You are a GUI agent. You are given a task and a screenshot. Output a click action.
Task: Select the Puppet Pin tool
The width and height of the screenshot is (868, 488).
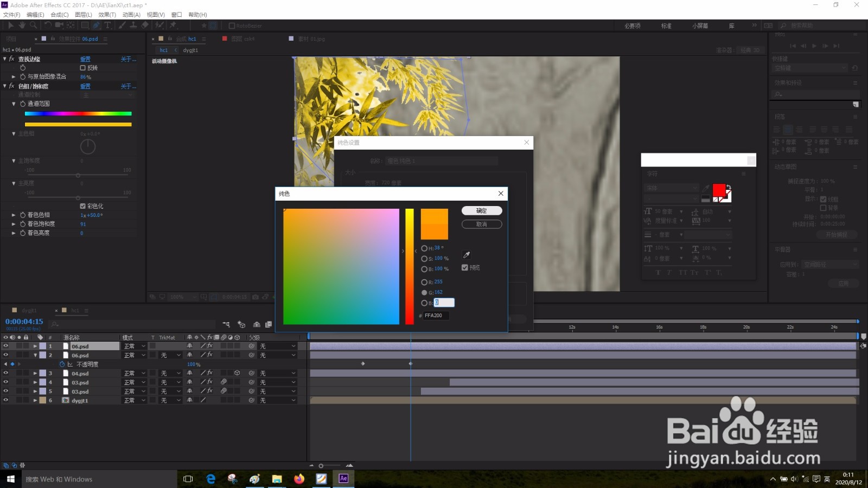coord(174,25)
